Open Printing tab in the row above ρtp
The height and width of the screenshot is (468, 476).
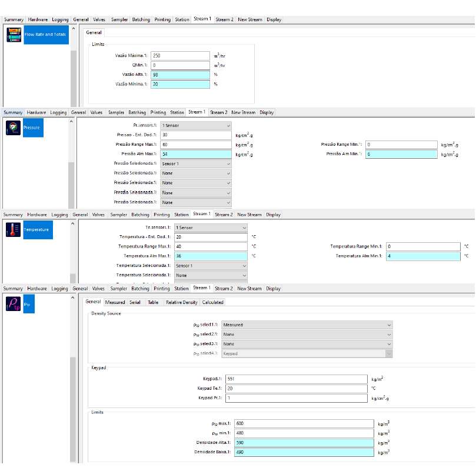point(161,289)
